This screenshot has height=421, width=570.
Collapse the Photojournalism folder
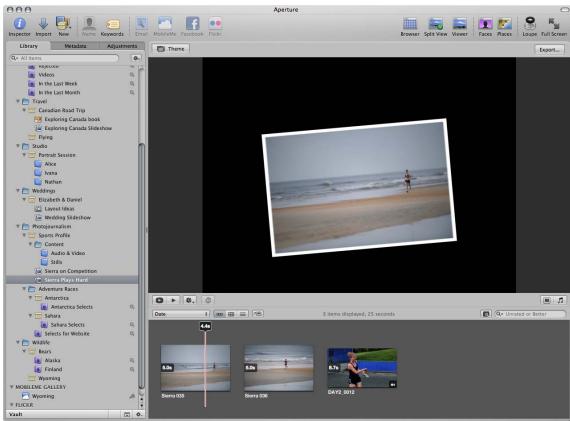point(18,226)
